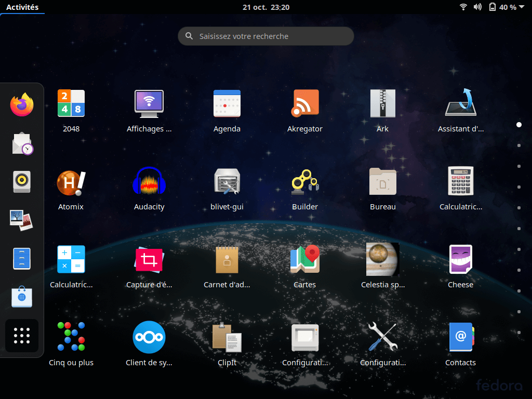Open the Files manager in dock

(x=22, y=259)
